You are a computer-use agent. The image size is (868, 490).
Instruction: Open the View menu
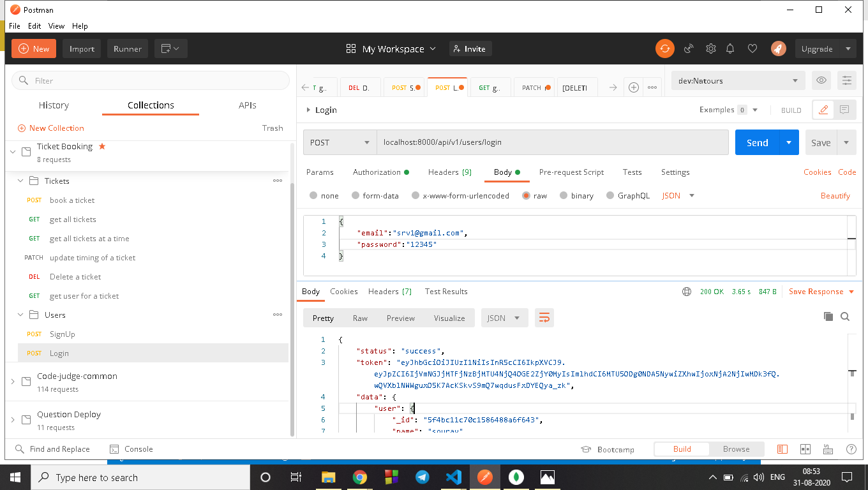[56, 26]
